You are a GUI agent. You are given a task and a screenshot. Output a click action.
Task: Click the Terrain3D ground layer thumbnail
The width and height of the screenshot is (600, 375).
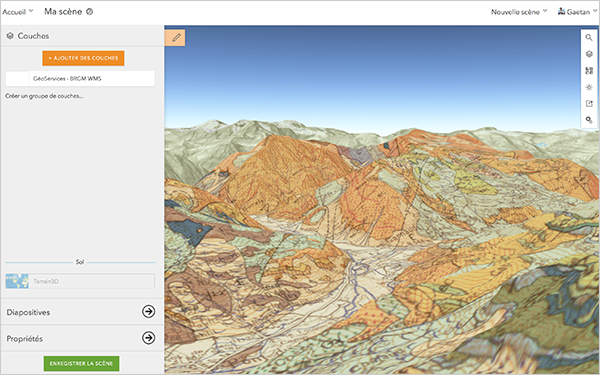click(x=17, y=281)
